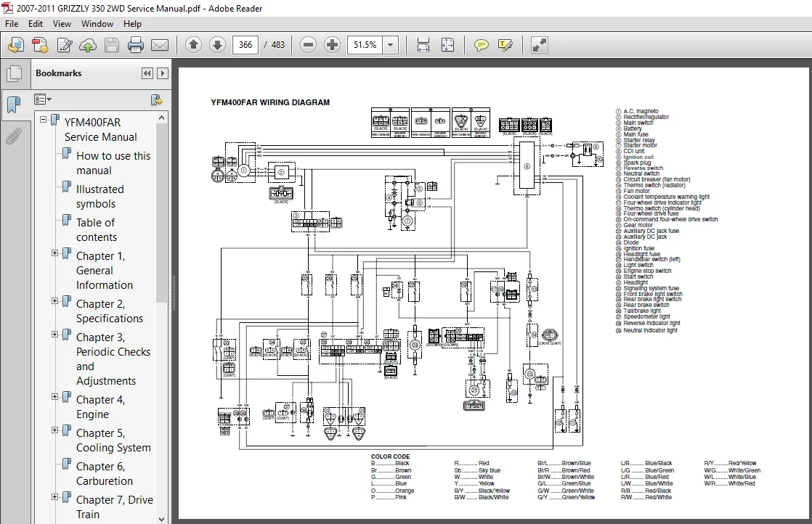Image resolution: width=812 pixels, height=524 pixels.
Task: Collapse the YFM400FAR Service Manual bookmark tree
Action: click(x=43, y=120)
